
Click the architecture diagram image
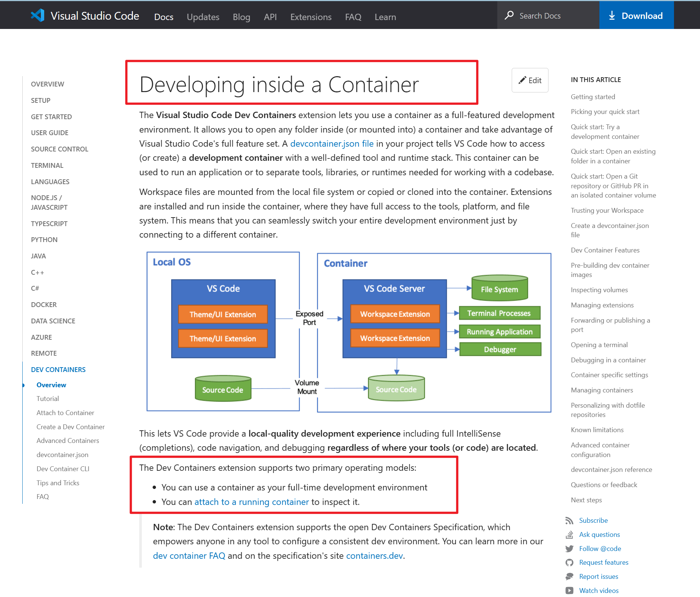pos(349,332)
